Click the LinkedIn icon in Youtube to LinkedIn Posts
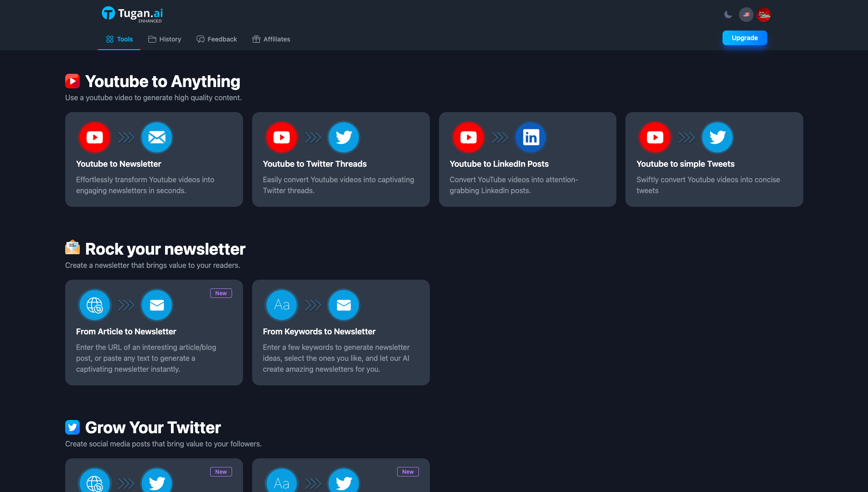This screenshot has height=492, width=868. pos(531,137)
